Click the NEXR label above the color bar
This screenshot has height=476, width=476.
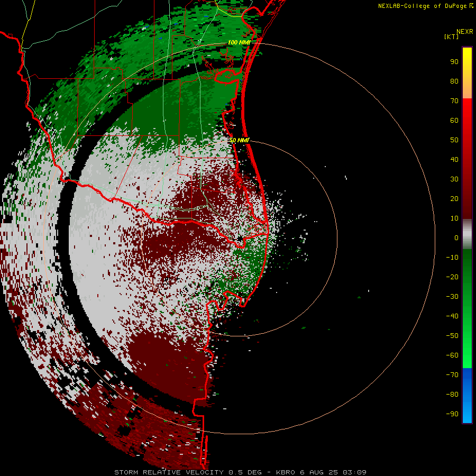tap(464, 32)
